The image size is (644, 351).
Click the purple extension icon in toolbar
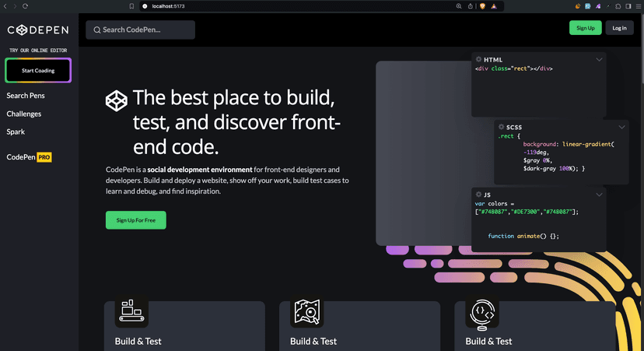pyautogui.click(x=598, y=6)
